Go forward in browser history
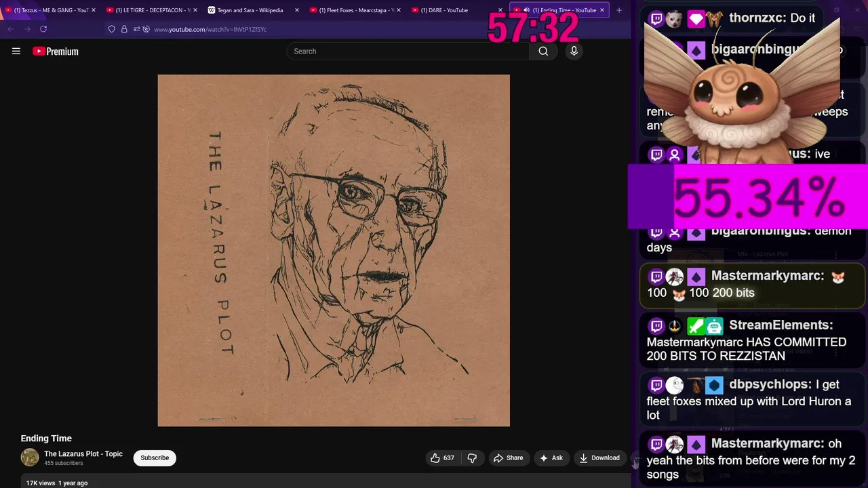 (27, 29)
